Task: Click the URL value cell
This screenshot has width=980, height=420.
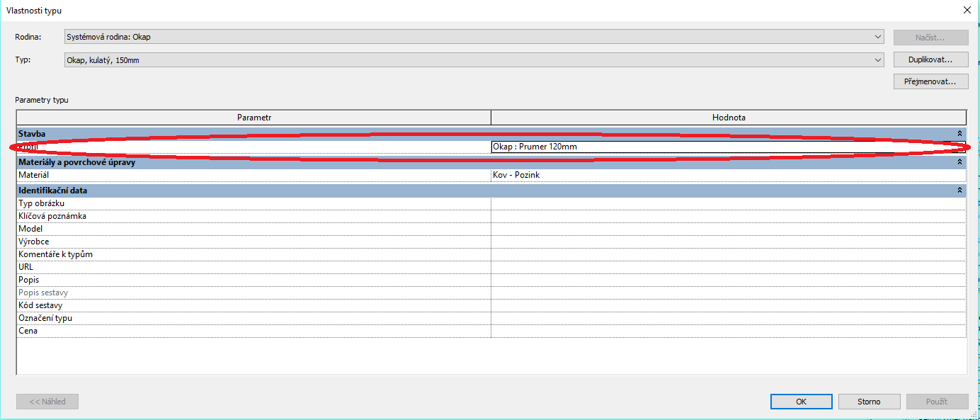Action: pyautogui.click(x=728, y=267)
